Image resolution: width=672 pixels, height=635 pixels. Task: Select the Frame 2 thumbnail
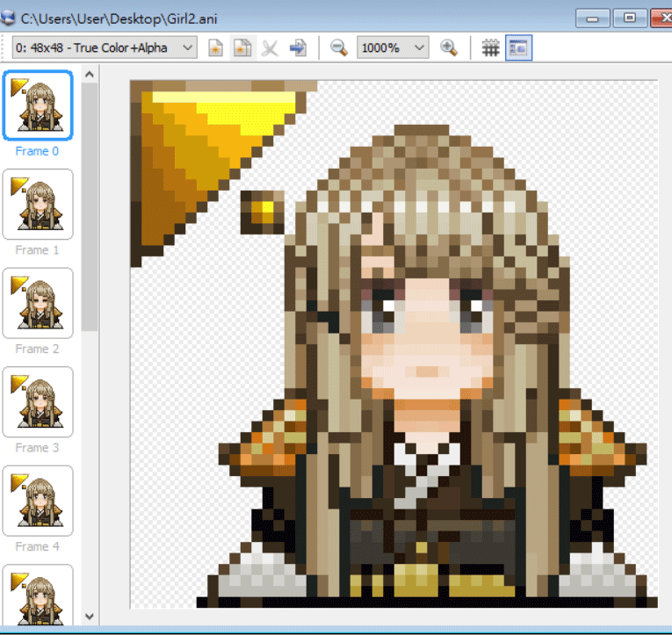click(x=38, y=303)
